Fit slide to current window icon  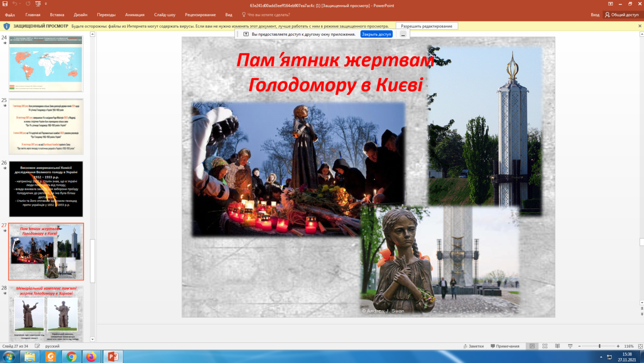[640, 346]
